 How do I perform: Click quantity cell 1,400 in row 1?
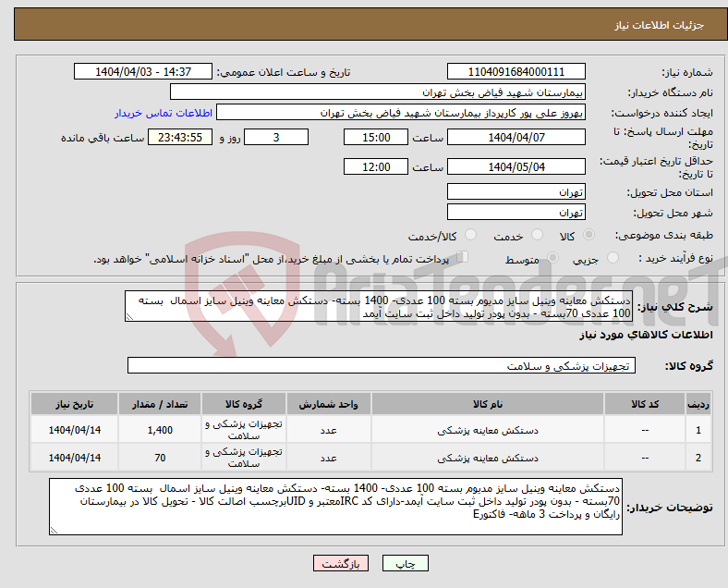pyautogui.click(x=160, y=430)
